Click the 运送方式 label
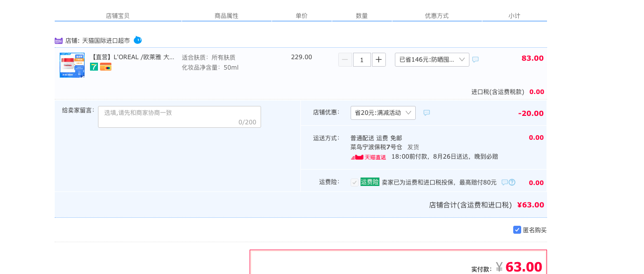The height and width of the screenshot is (274, 644). click(x=326, y=138)
